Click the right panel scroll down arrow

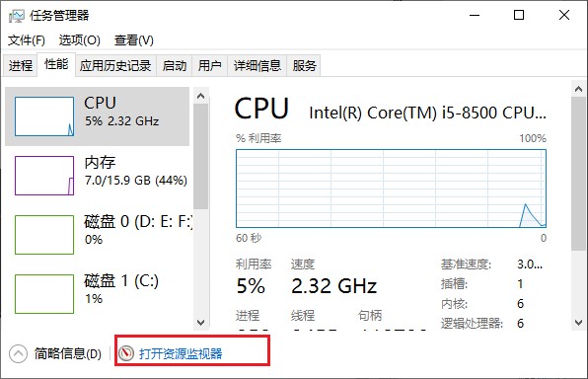pos(578,323)
